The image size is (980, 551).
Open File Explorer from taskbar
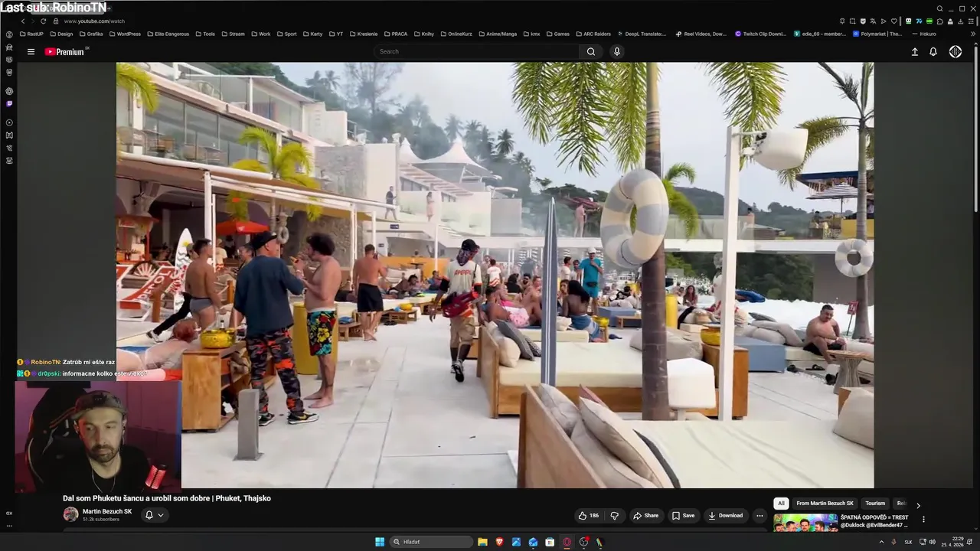(482, 542)
